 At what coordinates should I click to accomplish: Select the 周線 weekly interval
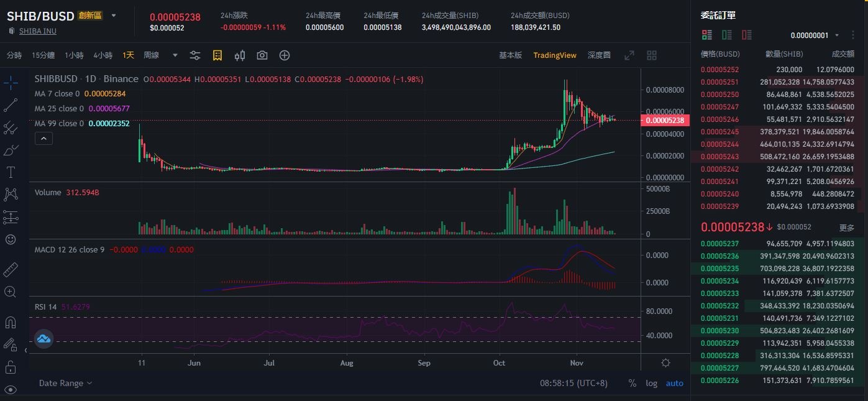[151, 55]
